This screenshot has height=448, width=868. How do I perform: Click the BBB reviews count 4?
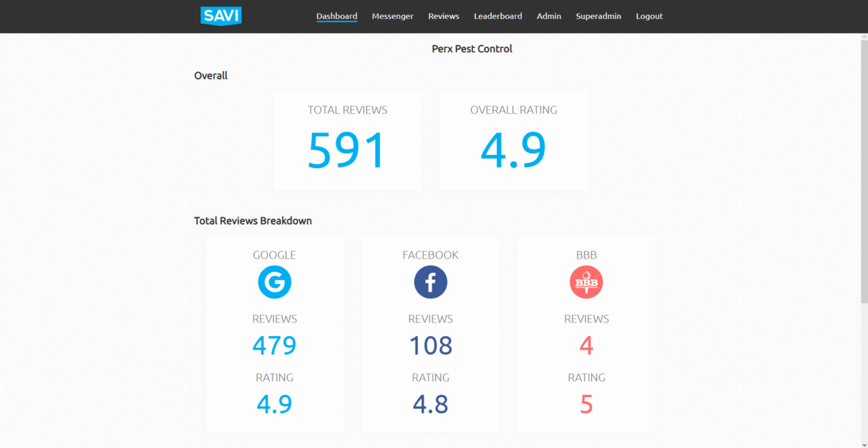coord(587,346)
